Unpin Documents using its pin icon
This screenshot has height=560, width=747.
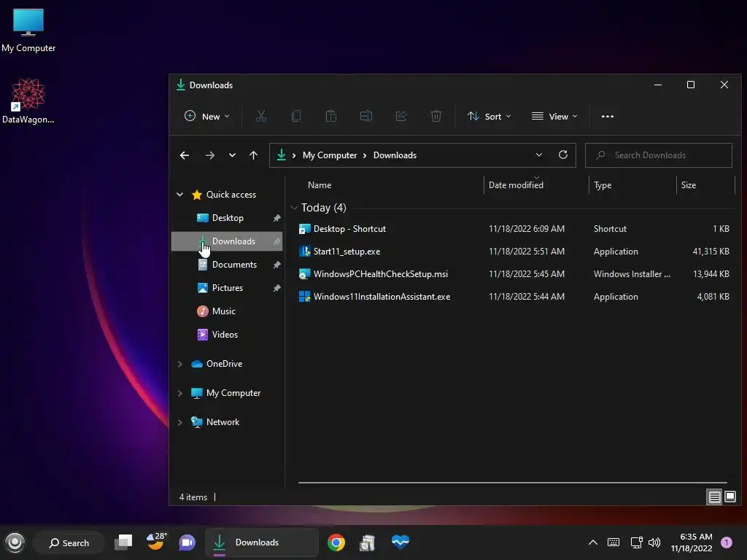point(276,265)
